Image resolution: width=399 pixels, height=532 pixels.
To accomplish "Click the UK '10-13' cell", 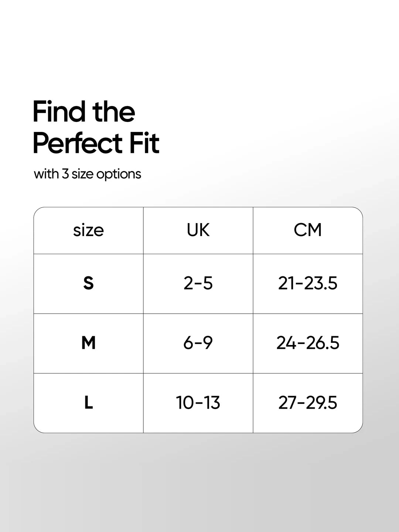I will coord(198,403).
